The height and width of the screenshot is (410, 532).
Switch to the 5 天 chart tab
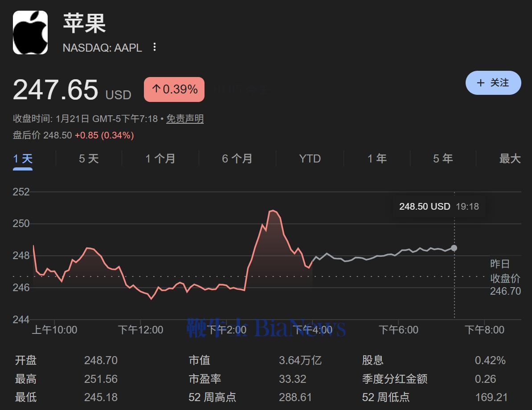[89, 158]
